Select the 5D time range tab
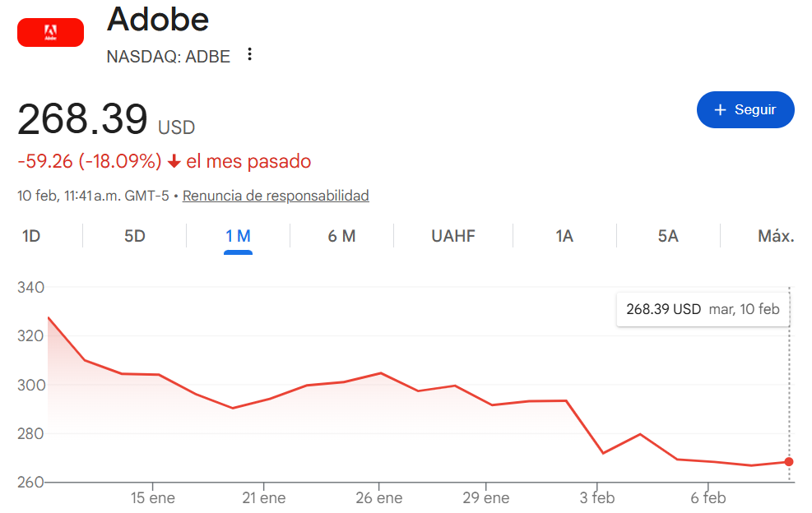Screen dimensions: 812x513 (x=135, y=237)
